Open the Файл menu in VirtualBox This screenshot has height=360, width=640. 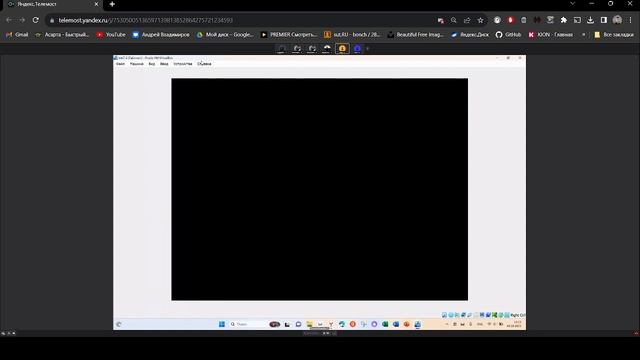120,64
